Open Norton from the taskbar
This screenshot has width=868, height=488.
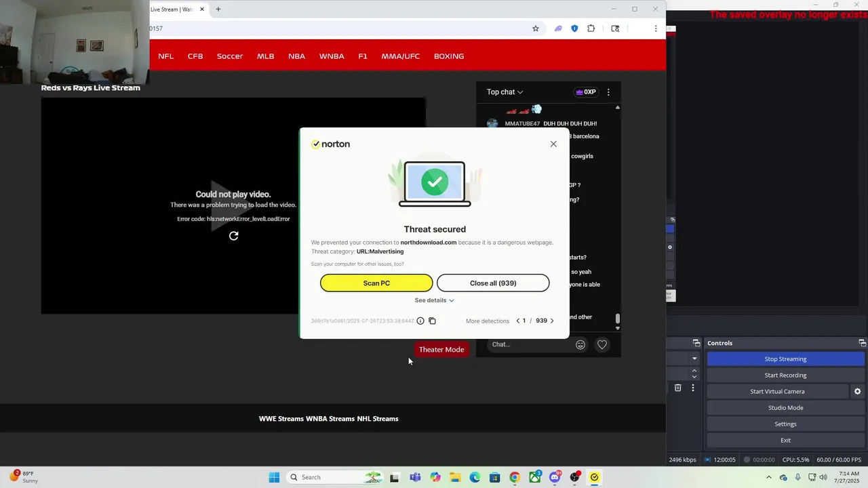(595, 477)
